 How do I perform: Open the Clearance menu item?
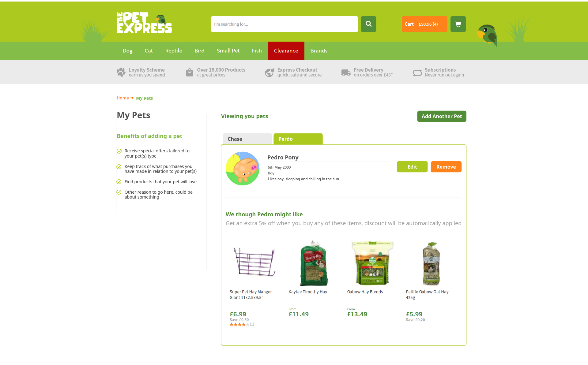(286, 51)
